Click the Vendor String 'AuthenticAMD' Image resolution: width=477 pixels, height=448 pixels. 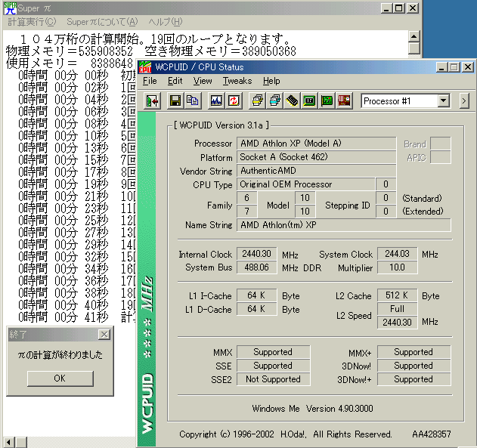point(317,171)
